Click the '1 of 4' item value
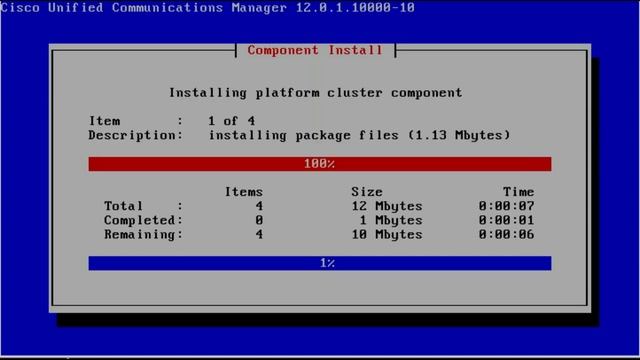Image resolution: width=640 pixels, height=360 pixels. point(231,121)
